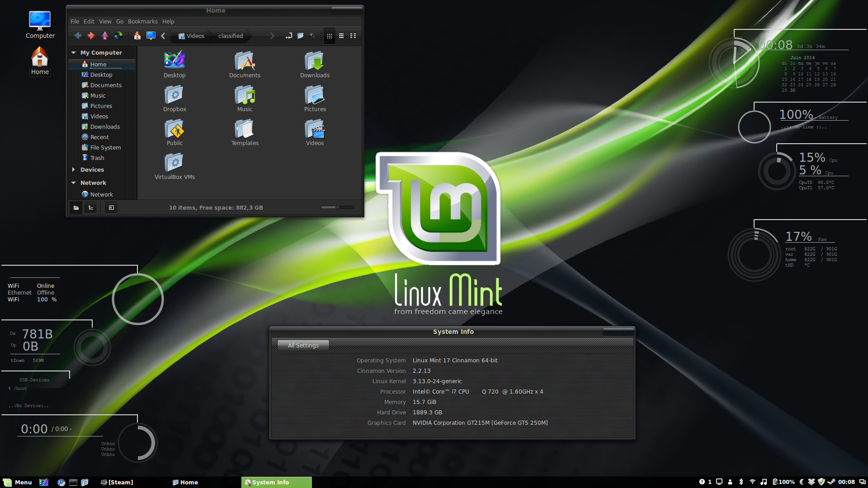Expand the Devices sidebar section
This screenshot has width=868, height=488.
tap(73, 170)
